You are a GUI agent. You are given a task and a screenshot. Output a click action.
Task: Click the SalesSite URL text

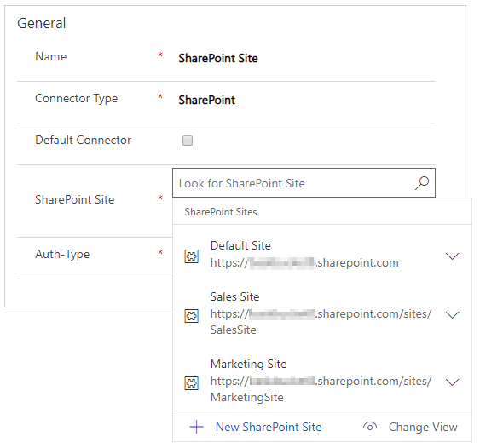[321, 322]
